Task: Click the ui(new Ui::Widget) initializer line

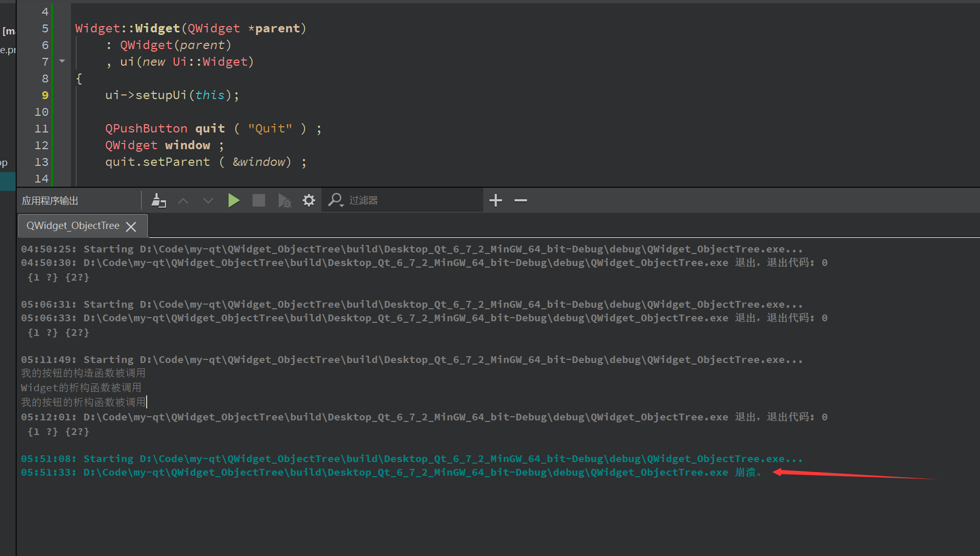Action: tap(180, 62)
